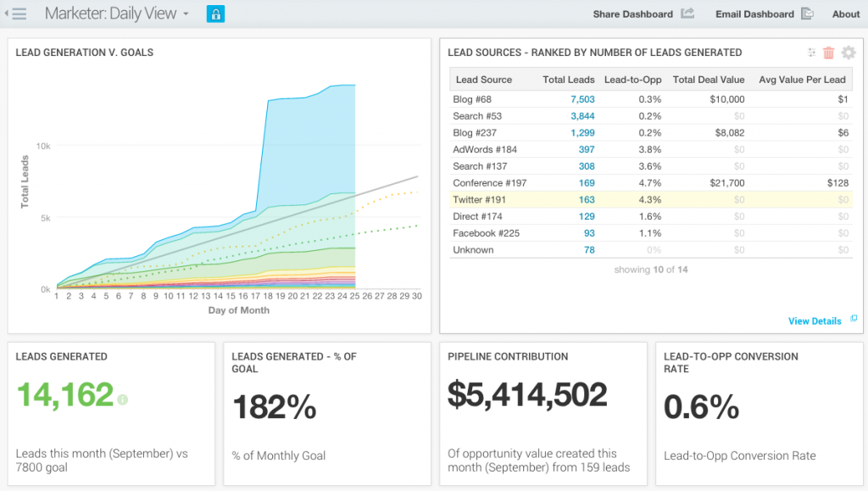Sort table by Total Leads column
Screen dimensions: 868x491
click(x=568, y=80)
